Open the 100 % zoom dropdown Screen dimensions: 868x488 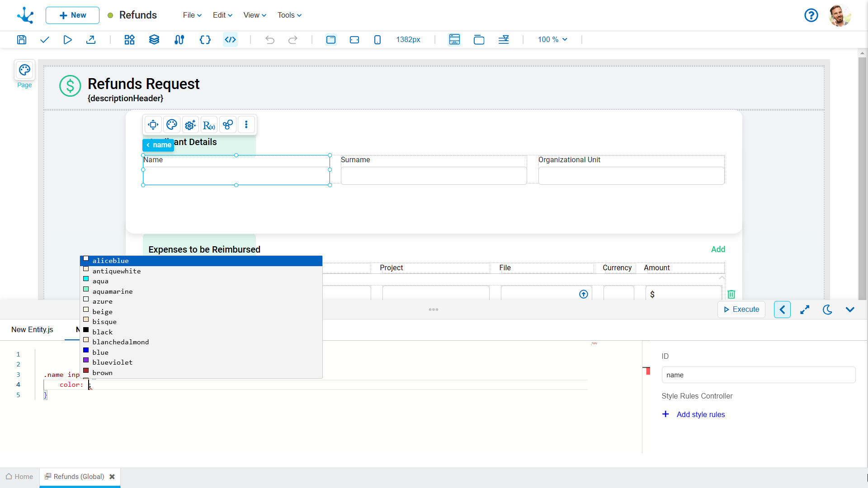tap(552, 40)
